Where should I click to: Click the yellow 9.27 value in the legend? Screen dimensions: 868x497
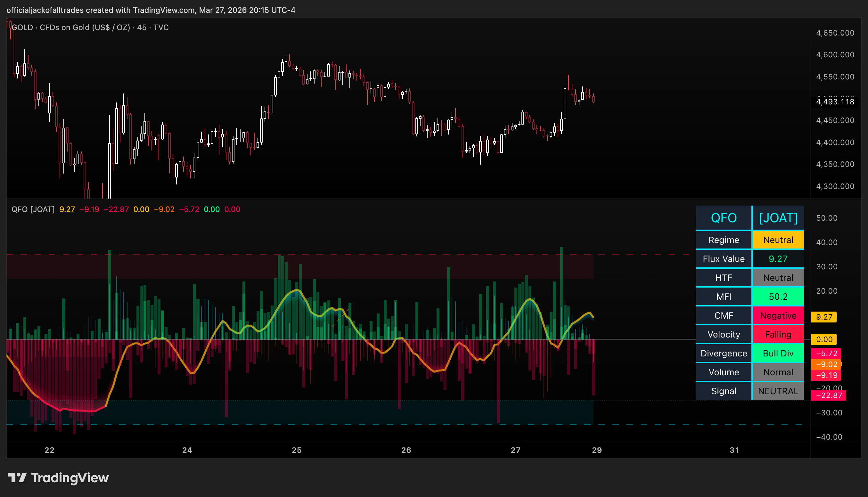67,209
